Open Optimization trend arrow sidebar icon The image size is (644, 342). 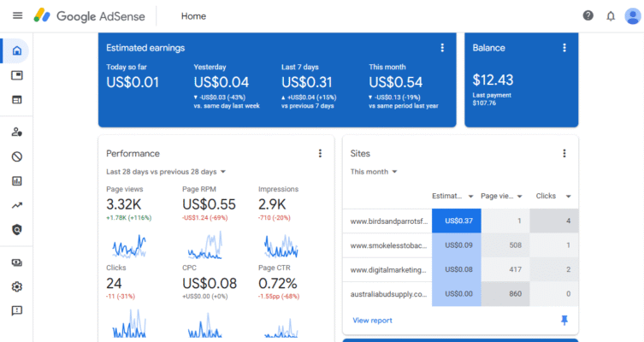point(17,205)
